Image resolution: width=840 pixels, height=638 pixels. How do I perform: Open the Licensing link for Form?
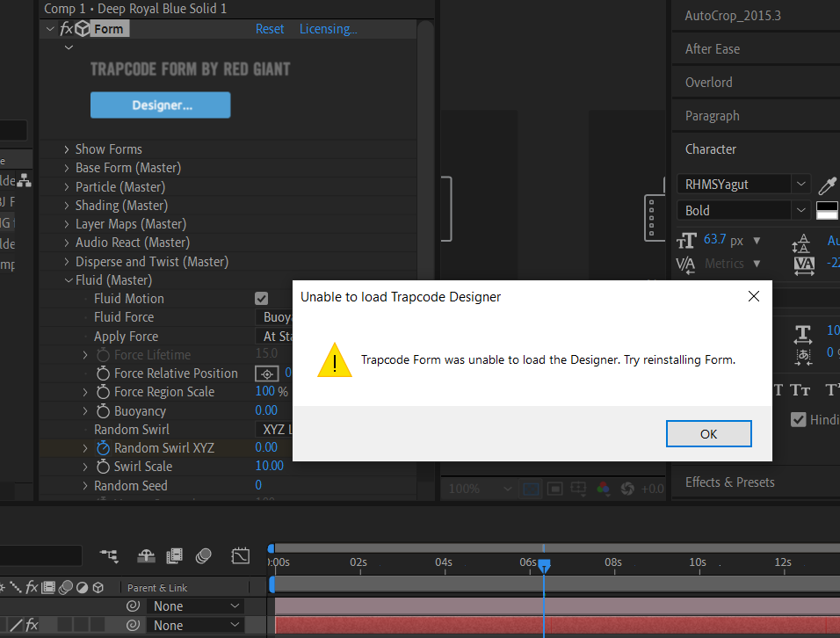tap(328, 29)
